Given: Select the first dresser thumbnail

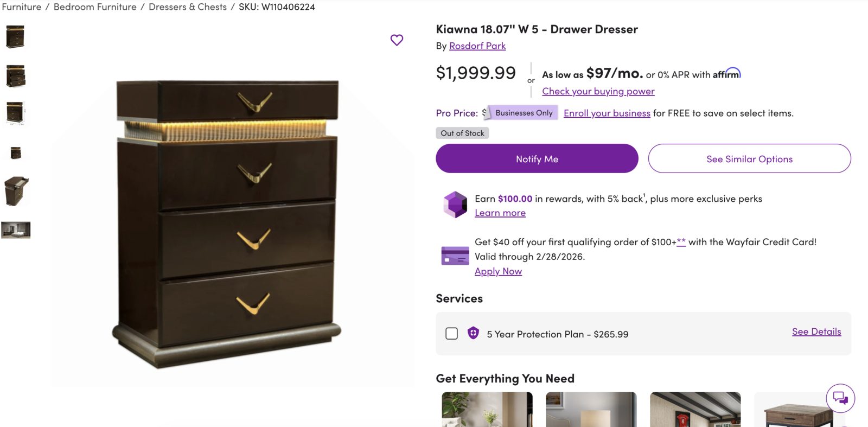Looking at the screenshot, I should [x=15, y=37].
